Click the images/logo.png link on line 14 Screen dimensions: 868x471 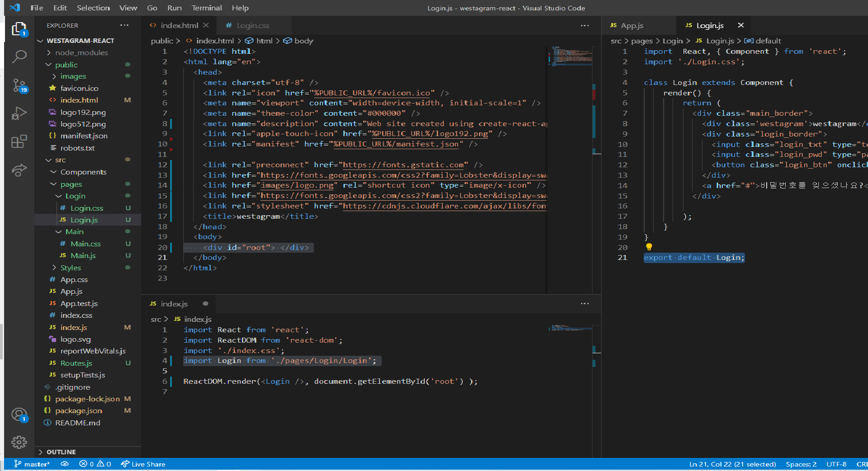[x=297, y=185]
